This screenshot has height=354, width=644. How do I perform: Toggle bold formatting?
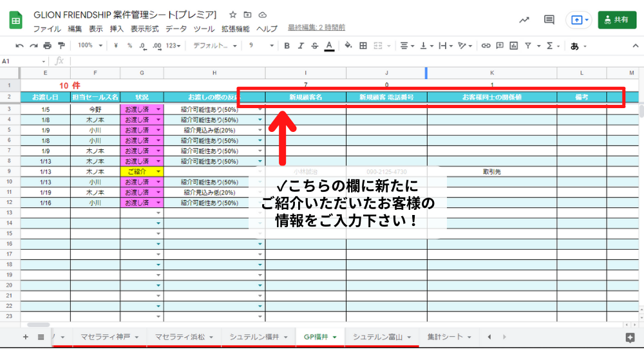coord(287,46)
